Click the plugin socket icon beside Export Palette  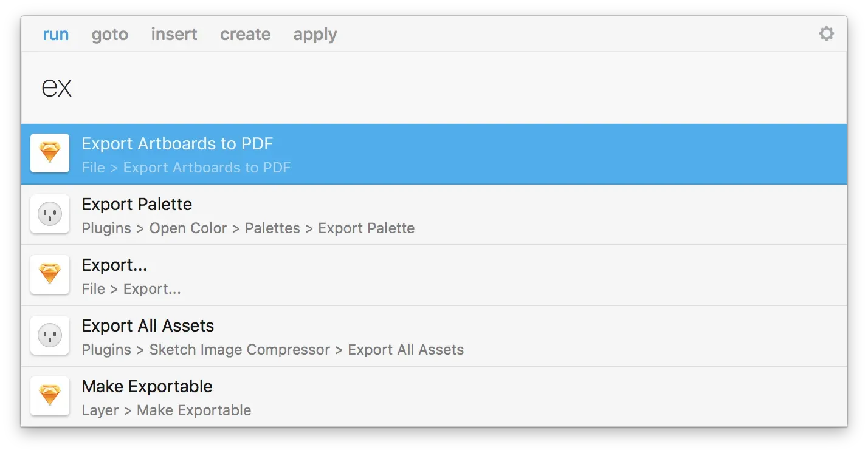point(50,214)
